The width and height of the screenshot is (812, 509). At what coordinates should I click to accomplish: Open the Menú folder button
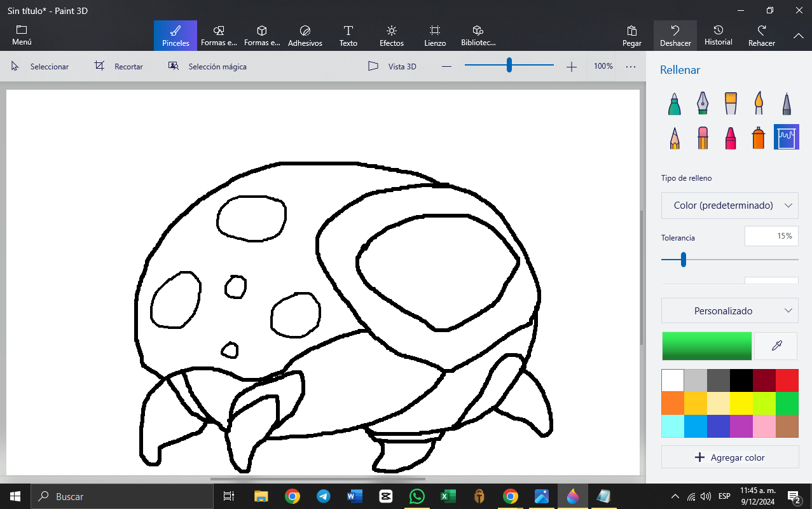pyautogui.click(x=22, y=36)
